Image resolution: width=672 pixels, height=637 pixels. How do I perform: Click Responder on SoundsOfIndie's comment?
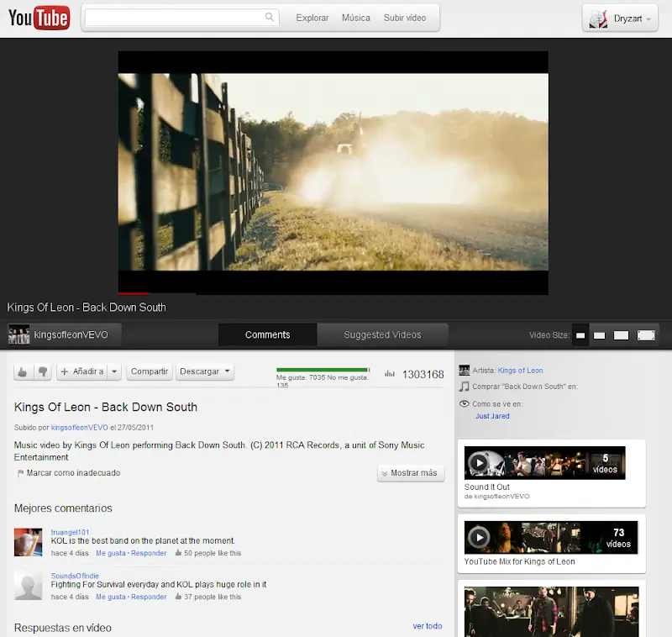(x=149, y=597)
